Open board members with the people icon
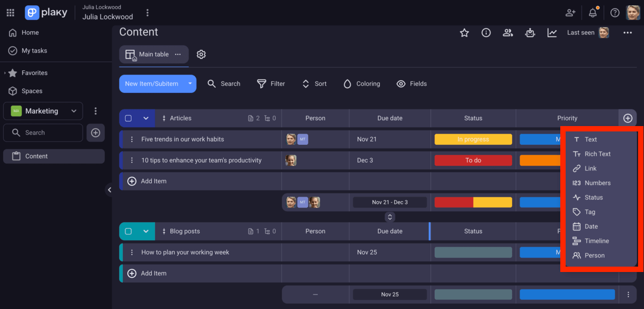644x309 pixels. 508,33
